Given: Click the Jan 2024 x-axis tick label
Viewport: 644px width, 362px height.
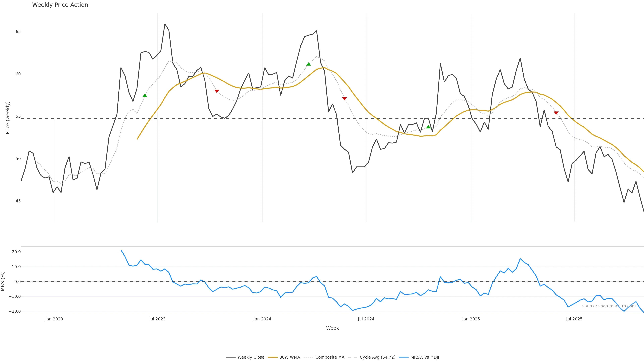Looking at the screenshot, I should [x=262, y=319].
